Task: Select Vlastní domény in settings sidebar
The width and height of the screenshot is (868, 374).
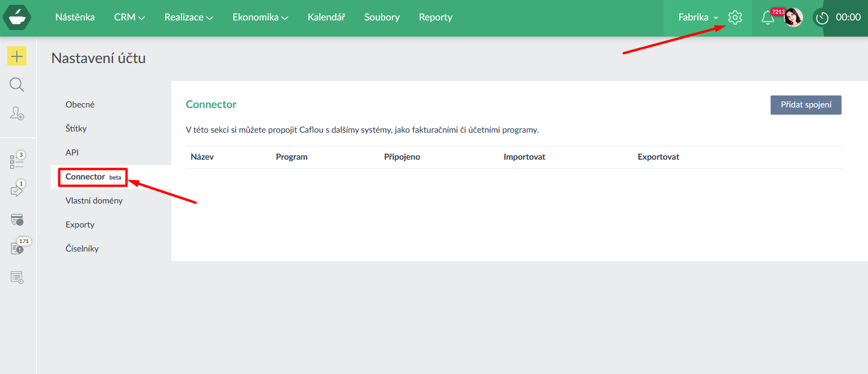Action: coord(94,201)
